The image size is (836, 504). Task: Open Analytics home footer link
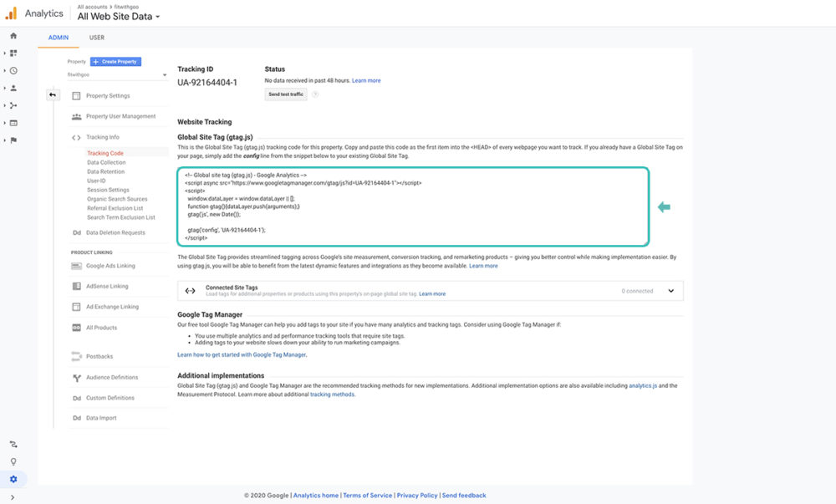316,496
